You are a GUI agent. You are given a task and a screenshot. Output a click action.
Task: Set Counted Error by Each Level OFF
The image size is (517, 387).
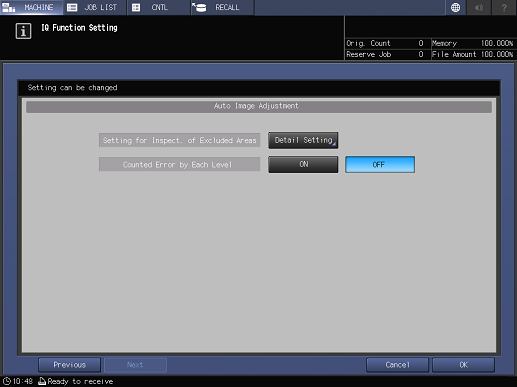pos(380,164)
